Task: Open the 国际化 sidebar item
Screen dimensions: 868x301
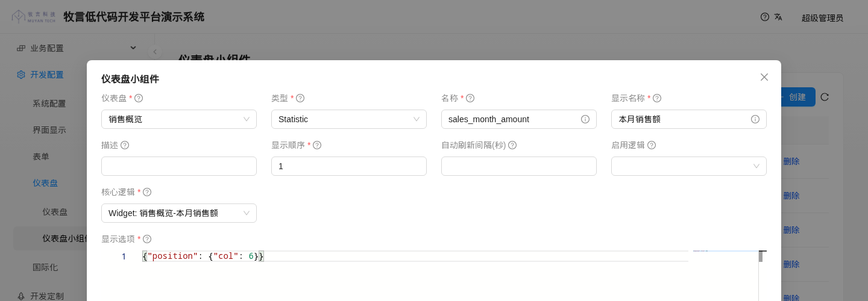Action: (45, 267)
